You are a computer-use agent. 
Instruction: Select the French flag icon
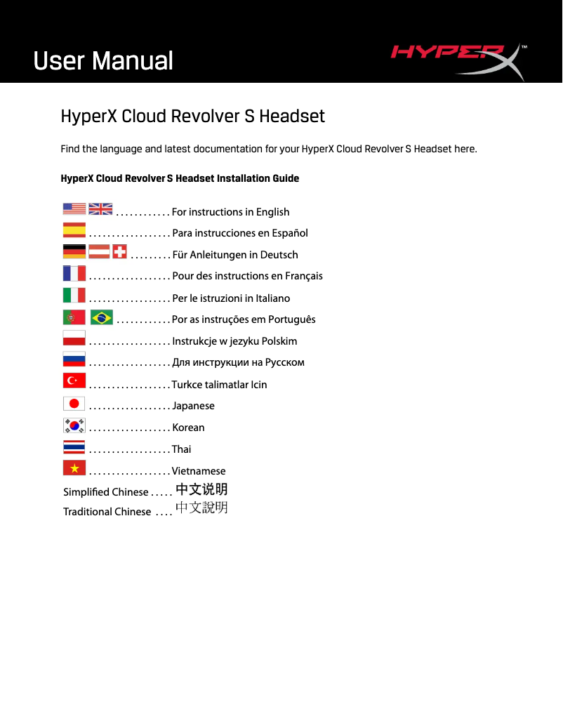coord(74,273)
